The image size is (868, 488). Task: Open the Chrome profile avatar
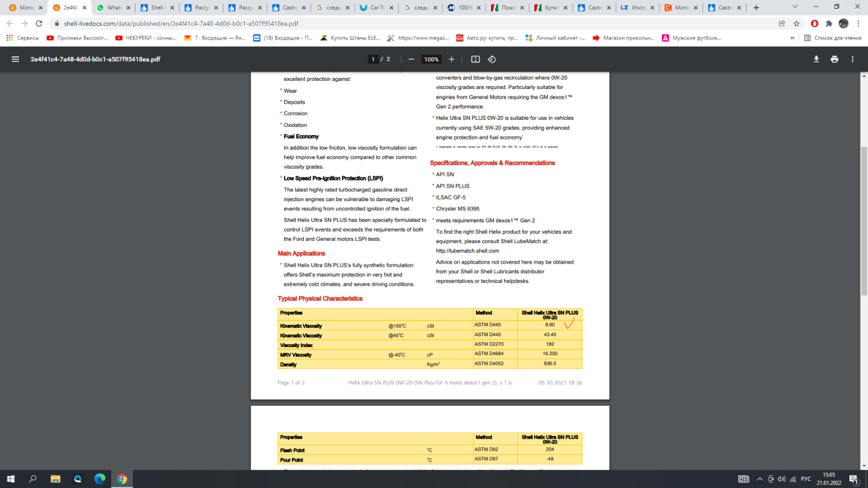pos(844,23)
